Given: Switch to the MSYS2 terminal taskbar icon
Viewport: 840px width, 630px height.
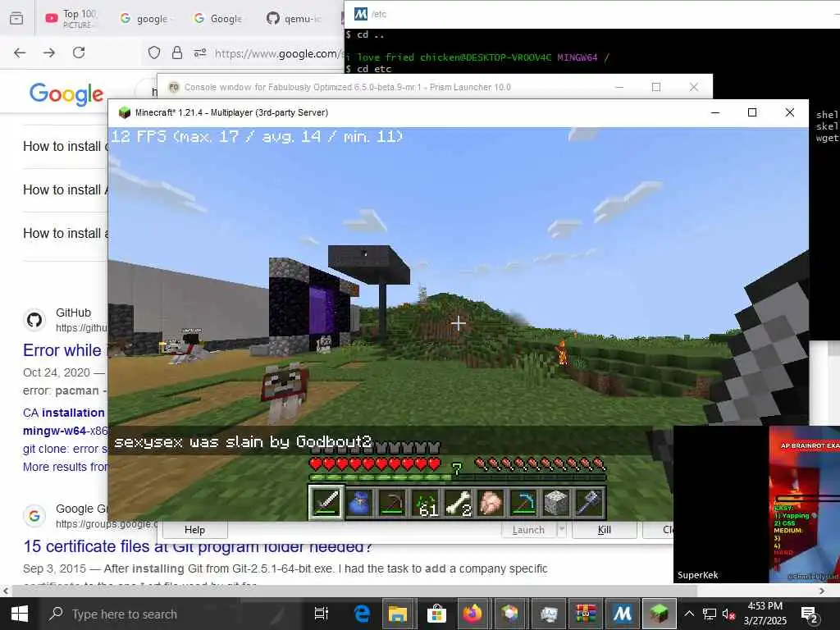Looking at the screenshot, I should pos(623,614).
